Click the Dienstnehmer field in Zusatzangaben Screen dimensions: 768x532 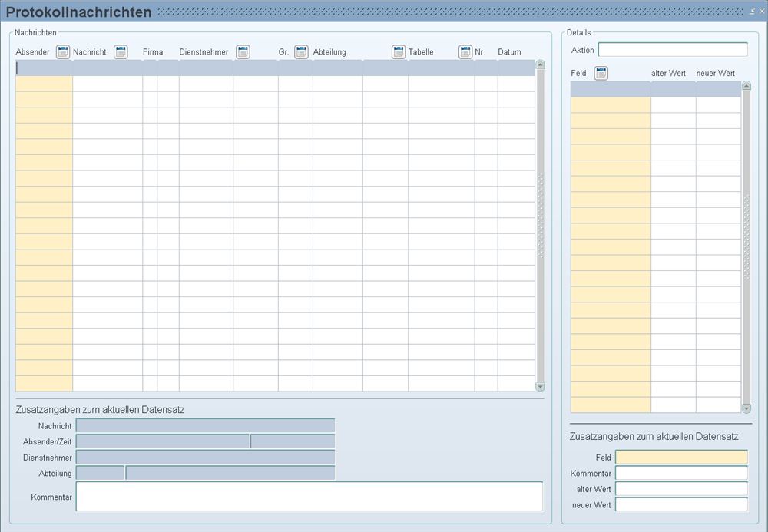coord(206,457)
